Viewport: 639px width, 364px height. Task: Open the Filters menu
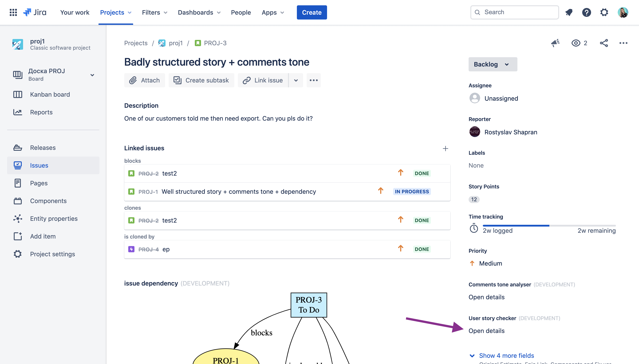click(x=154, y=12)
